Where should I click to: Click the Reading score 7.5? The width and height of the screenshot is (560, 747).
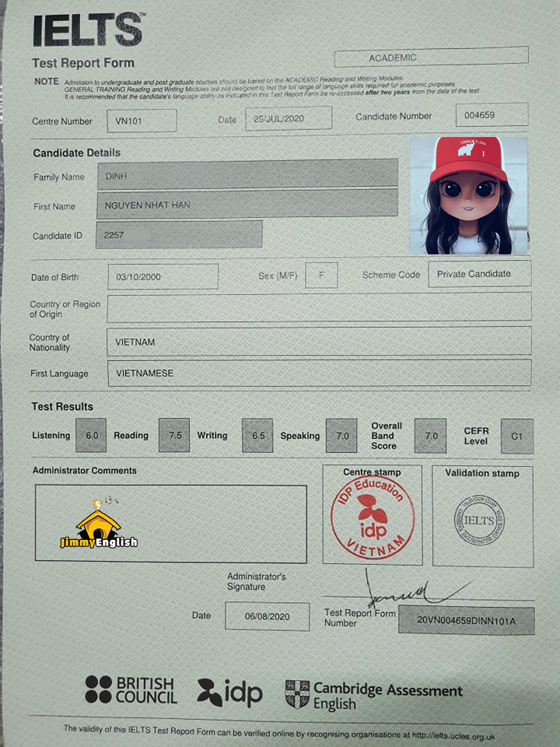coord(174,435)
